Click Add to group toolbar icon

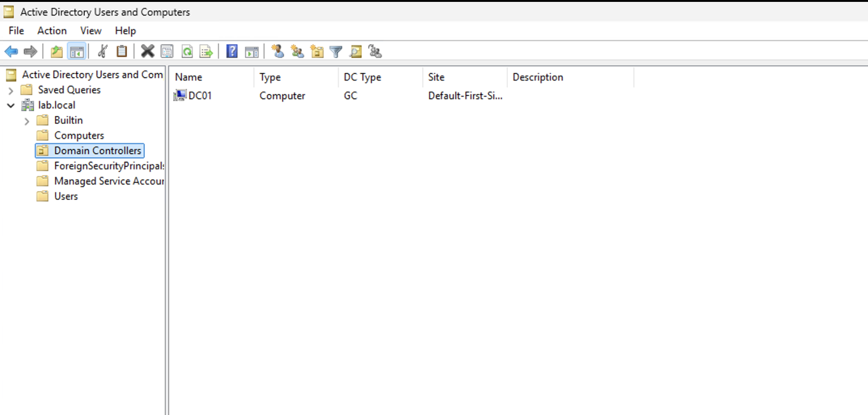coord(375,51)
